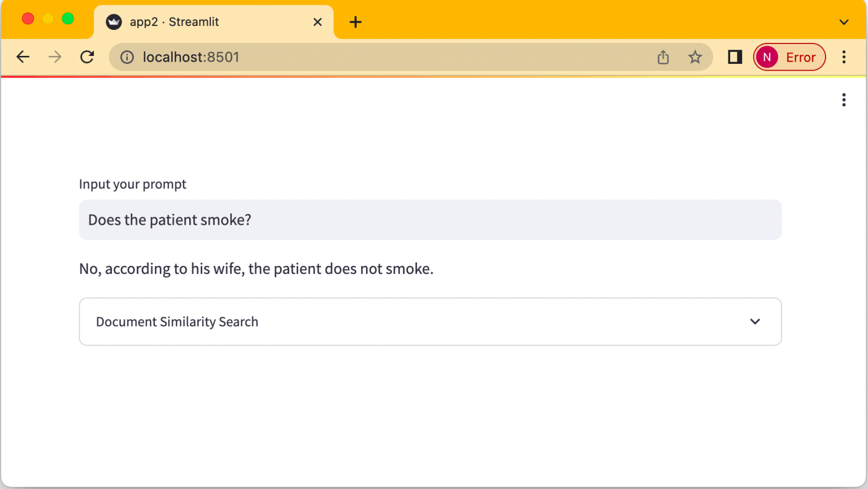Close the app2 Streamlit tab
Image resolution: width=868 pixels, height=489 pixels.
318,22
